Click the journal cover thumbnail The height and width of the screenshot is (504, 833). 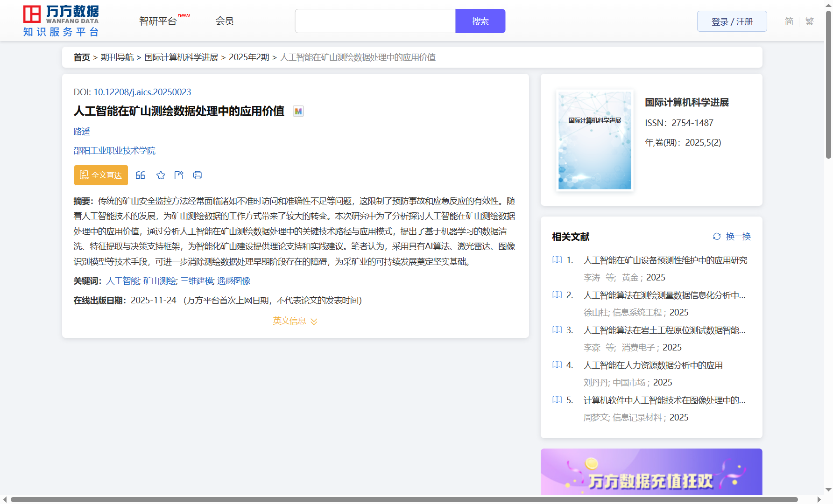[594, 140]
